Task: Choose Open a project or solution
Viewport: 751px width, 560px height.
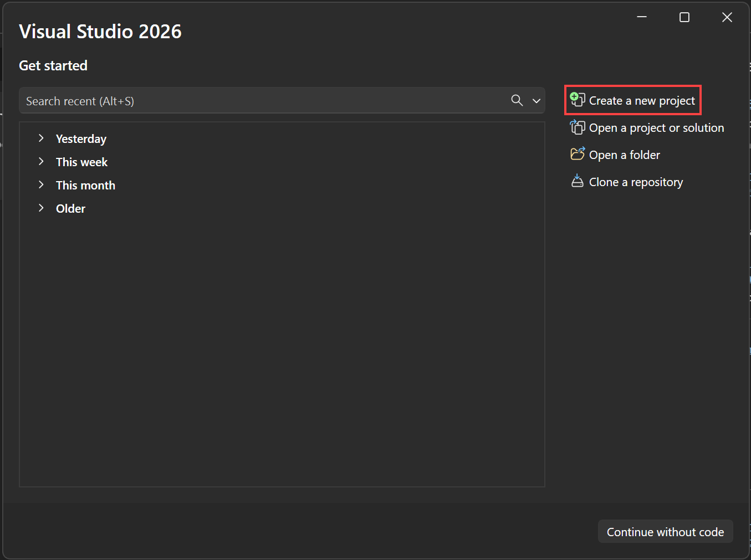Action: (656, 127)
